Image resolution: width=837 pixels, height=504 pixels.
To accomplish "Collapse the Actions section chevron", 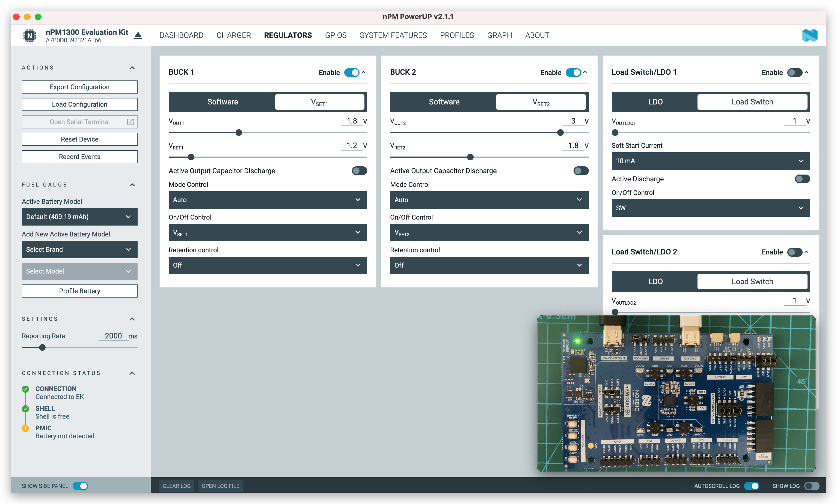I will pos(132,68).
